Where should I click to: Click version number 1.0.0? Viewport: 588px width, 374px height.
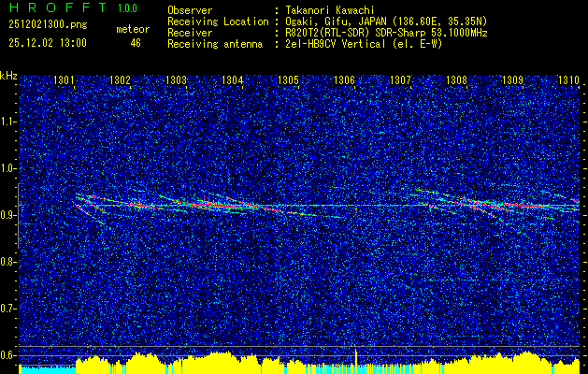[x=127, y=8]
